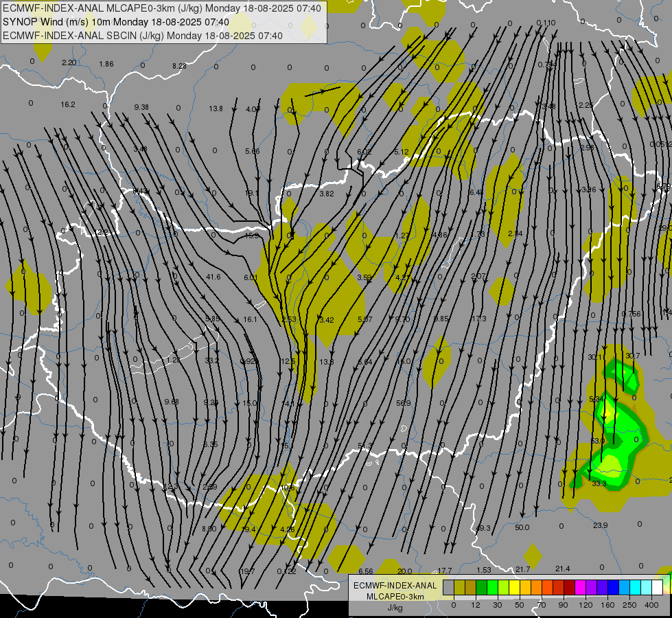This screenshot has width=672, height=618.
Task: Click the 21.7 value near bottom
Action: pyautogui.click(x=523, y=569)
